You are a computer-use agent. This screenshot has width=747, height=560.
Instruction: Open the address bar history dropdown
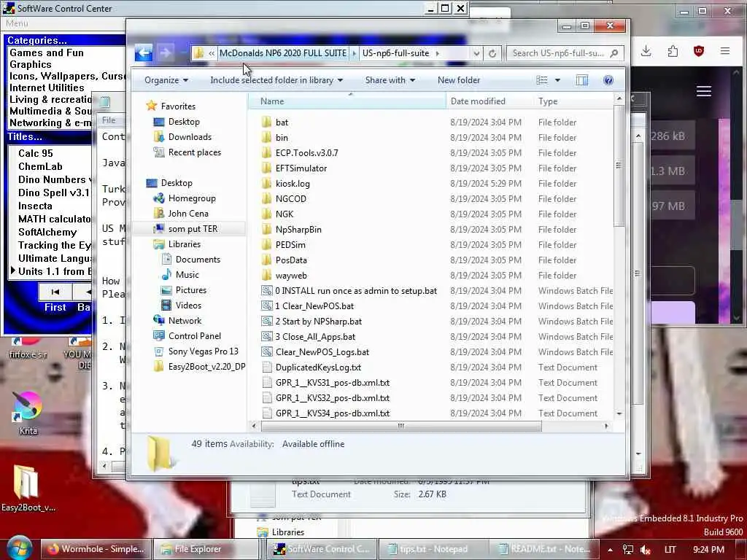(476, 53)
